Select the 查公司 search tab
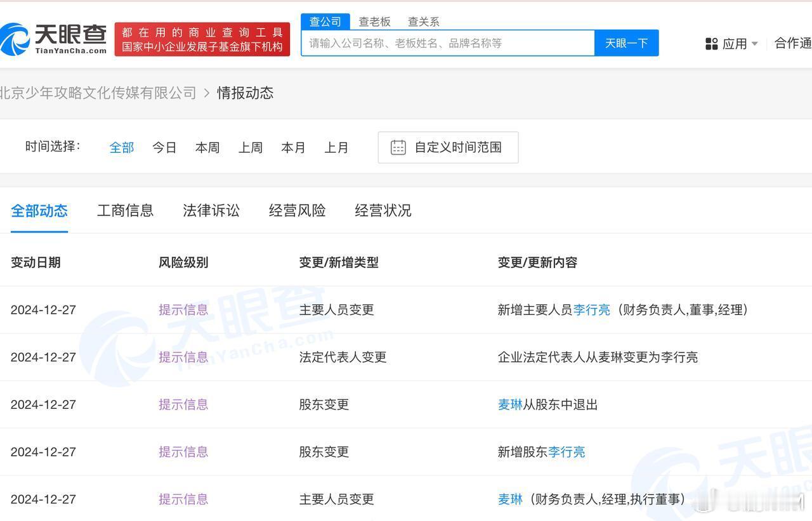The image size is (812, 521). (325, 22)
